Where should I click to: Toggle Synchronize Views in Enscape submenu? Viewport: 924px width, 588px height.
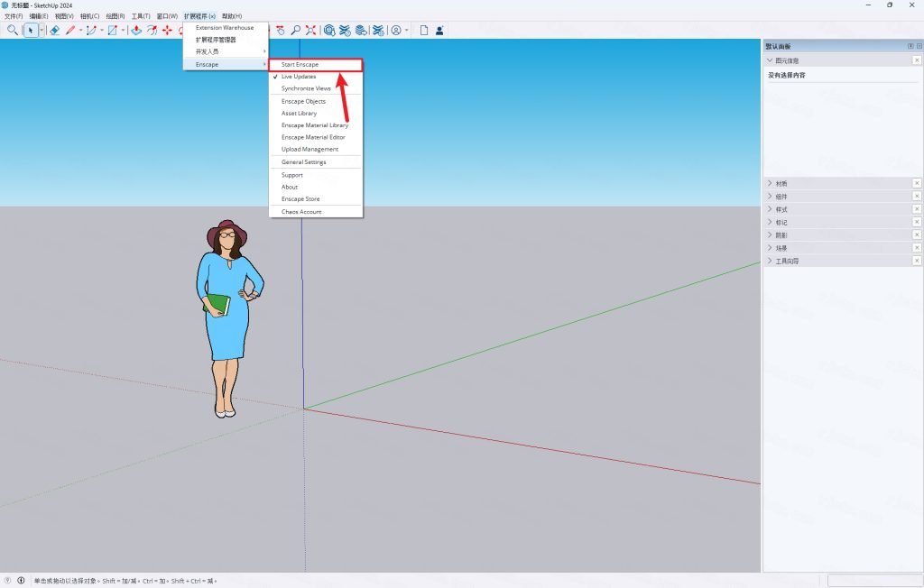click(315, 88)
